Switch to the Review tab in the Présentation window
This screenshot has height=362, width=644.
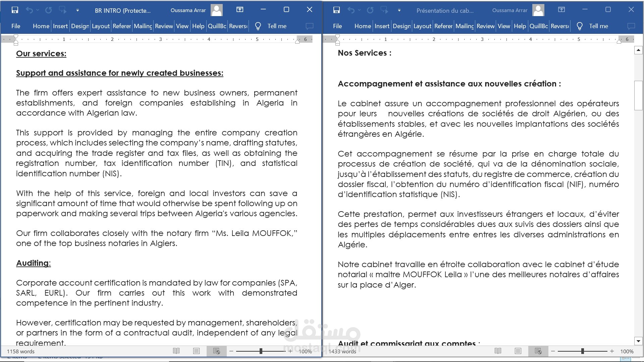(485, 26)
